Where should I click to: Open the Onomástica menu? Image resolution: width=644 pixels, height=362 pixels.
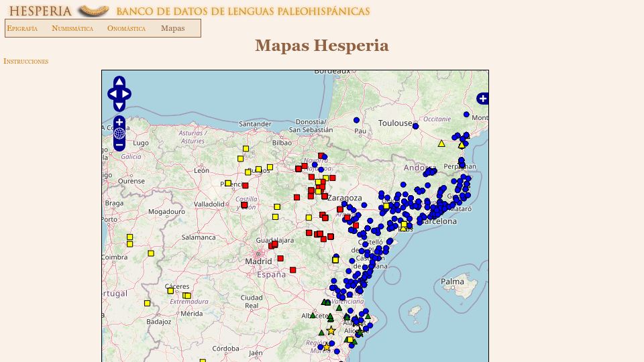click(127, 28)
